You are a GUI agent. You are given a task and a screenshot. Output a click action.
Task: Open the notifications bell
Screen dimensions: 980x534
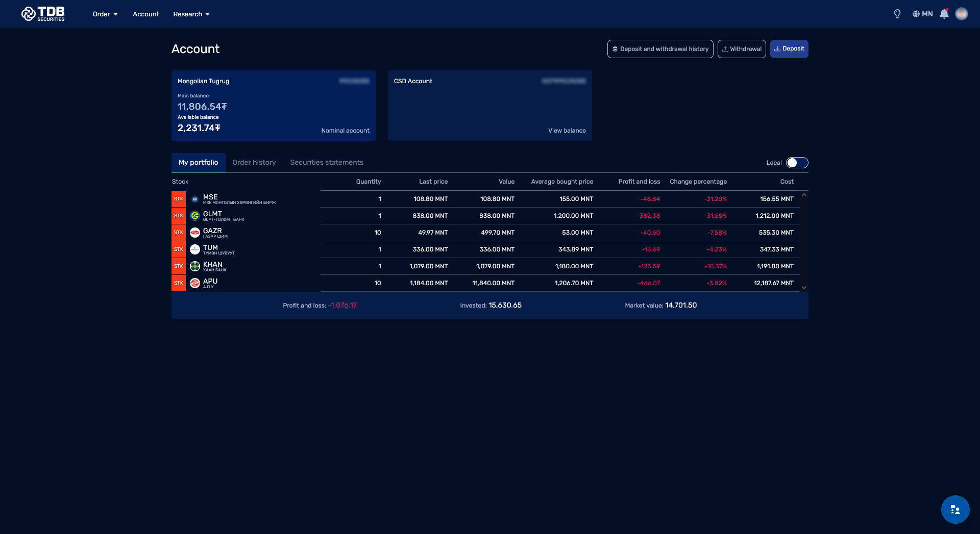(944, 14)
